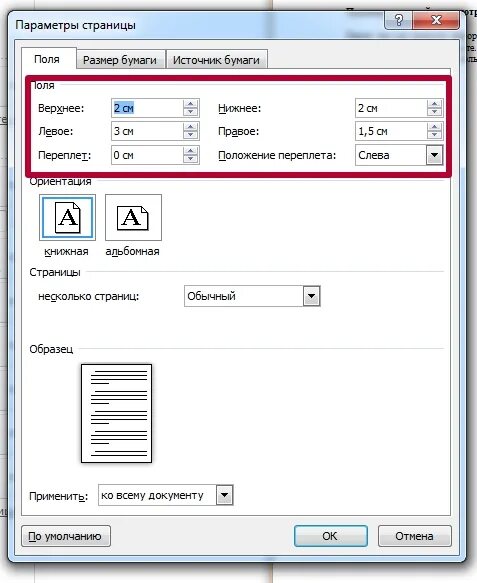
Task: Switch to the Источник бумаги tab
Action: [x=216, y=60]
